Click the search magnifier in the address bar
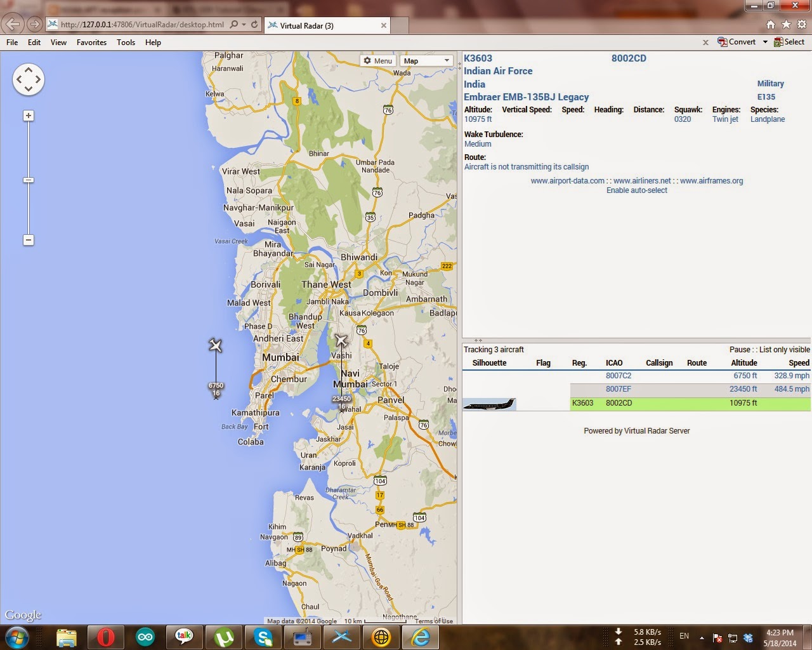812x650 pixels. click(234, 25)
